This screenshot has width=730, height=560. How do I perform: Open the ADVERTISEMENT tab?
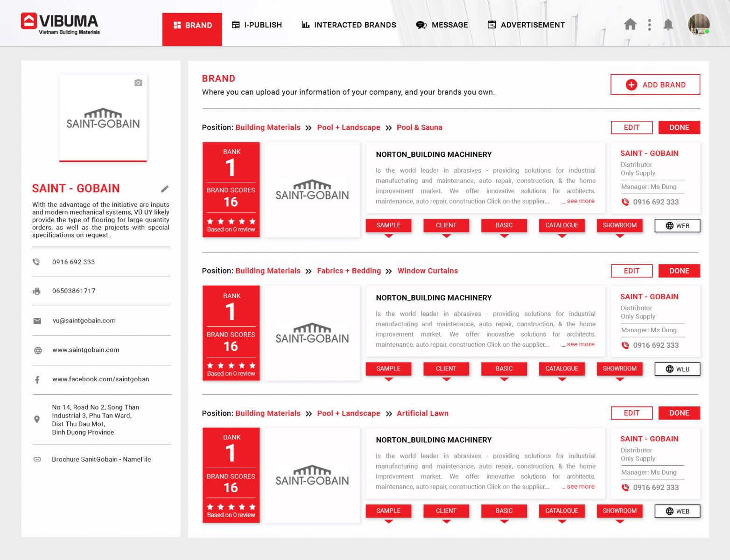coord(526,25)
